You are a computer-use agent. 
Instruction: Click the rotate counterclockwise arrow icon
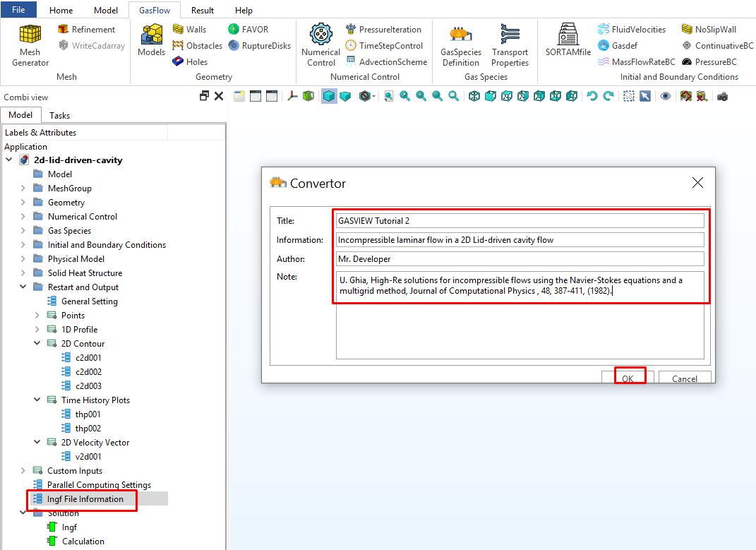click(x=592, y=96)
